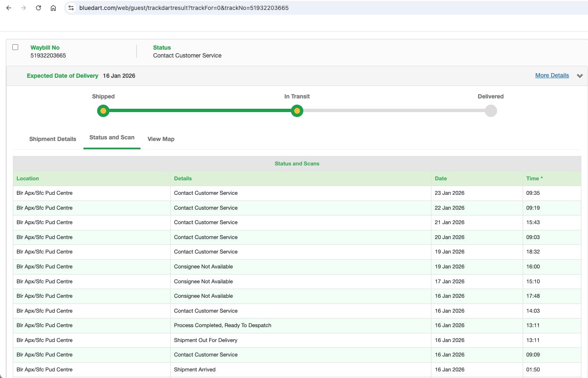Click the Location column header
Viewport: 588px width, 378px height.
[28, 179]
